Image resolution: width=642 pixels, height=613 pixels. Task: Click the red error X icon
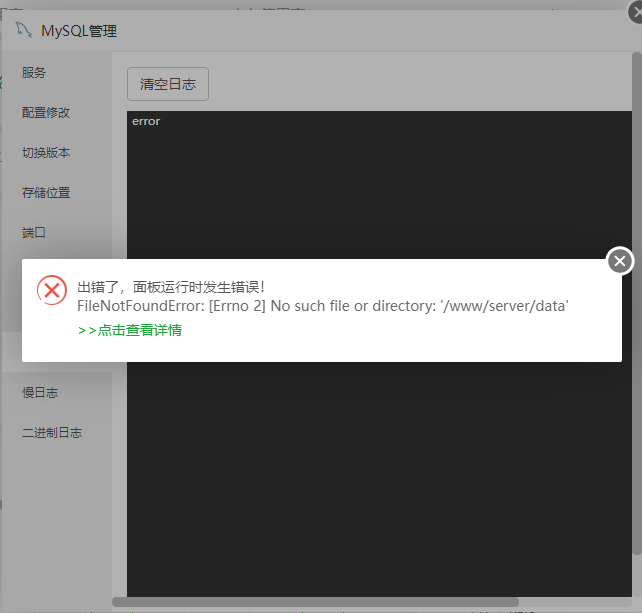click(x=52, y=290)
